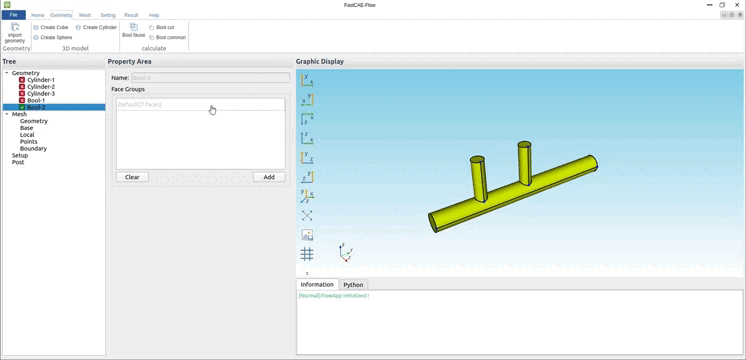The image size is (746, 360).
Task: Set view to y-up z-right axes
Action: [307, 157]
